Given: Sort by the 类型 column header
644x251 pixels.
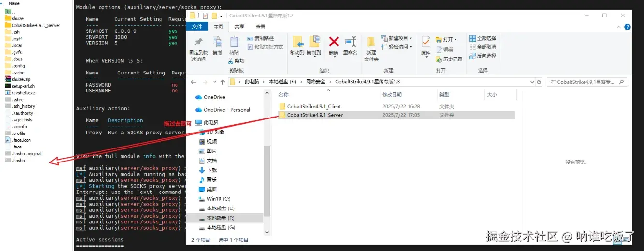Looking at the screenshot, I should (444, 95).
